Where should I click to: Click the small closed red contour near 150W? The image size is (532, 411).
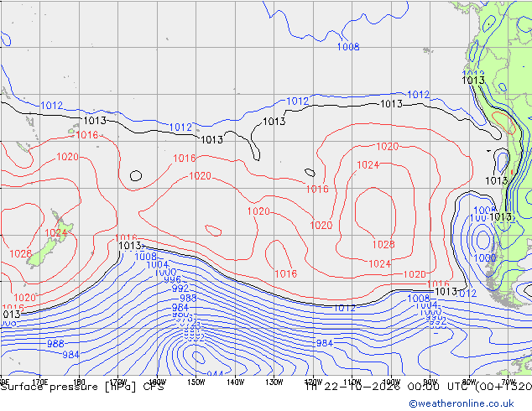(x=213, y=231)
